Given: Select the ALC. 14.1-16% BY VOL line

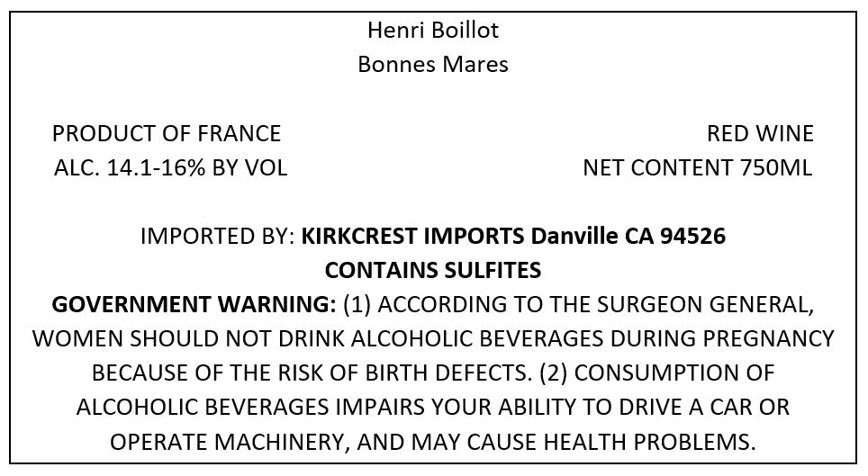Looking at the screenshot, I should (170, 167).
